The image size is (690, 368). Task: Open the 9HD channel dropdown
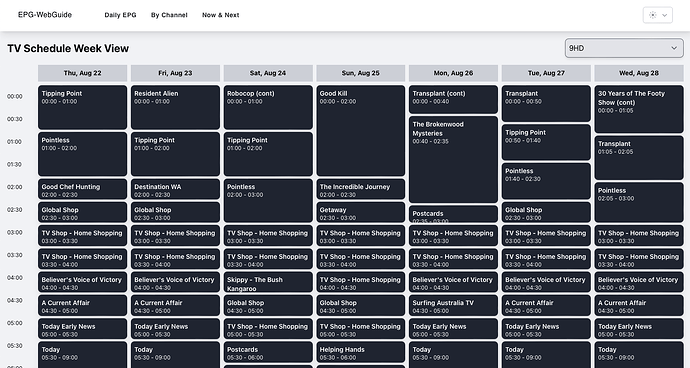coord(624,48)
